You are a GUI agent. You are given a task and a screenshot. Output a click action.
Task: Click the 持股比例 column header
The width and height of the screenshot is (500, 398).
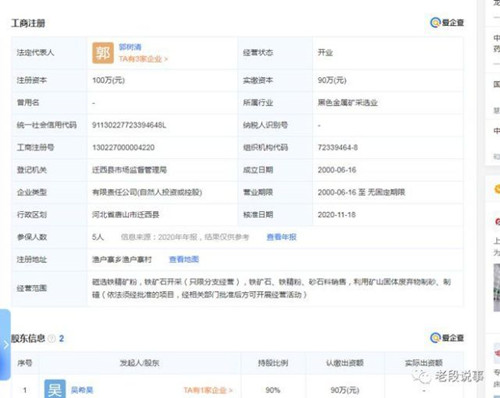coord(273,363)
